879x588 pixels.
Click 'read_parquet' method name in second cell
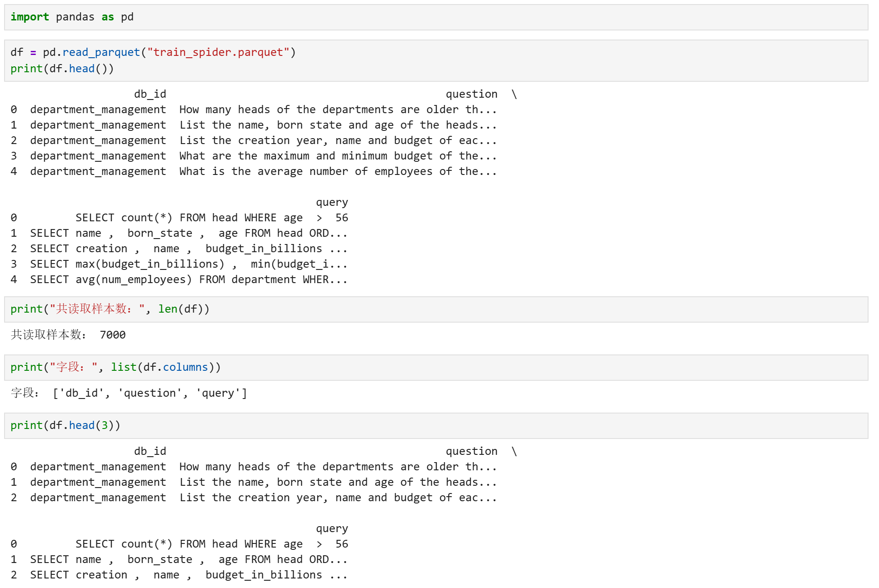tap(101, 53)
